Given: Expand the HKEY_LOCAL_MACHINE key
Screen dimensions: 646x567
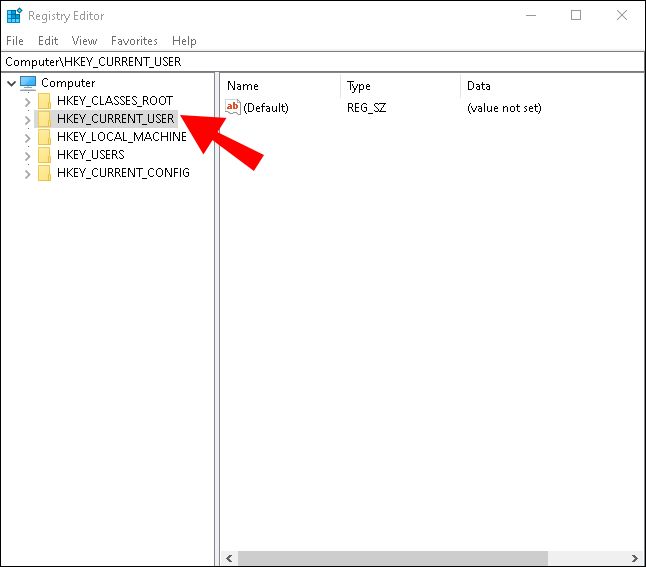Looking at the screenshot, I should [28, 138].
